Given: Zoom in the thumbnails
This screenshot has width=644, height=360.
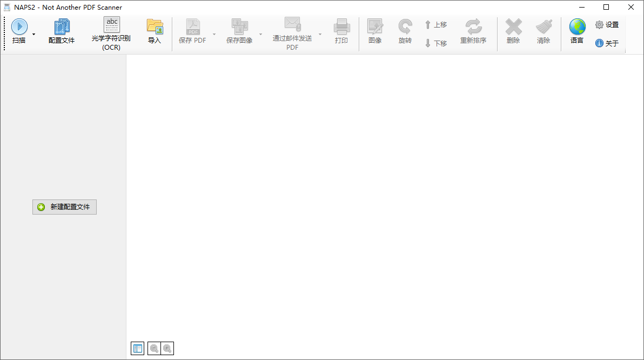Looking at the screenshot, I should 167,349.
